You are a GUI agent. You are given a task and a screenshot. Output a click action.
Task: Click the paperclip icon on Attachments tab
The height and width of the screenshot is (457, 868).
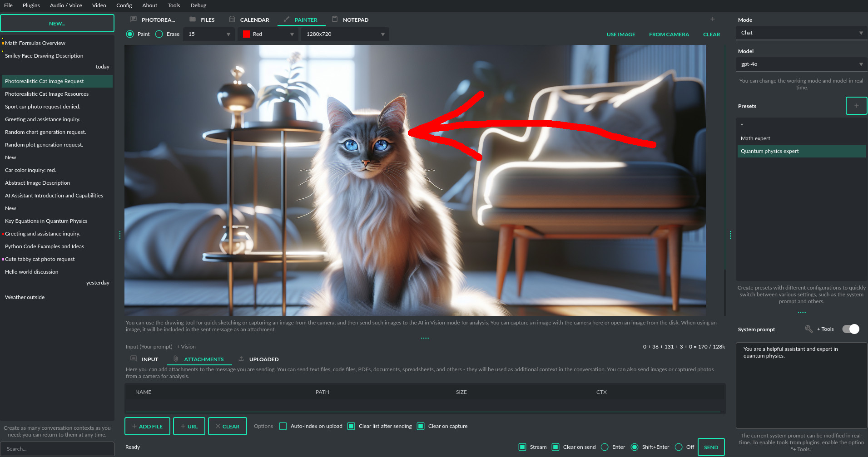(176, 359)
